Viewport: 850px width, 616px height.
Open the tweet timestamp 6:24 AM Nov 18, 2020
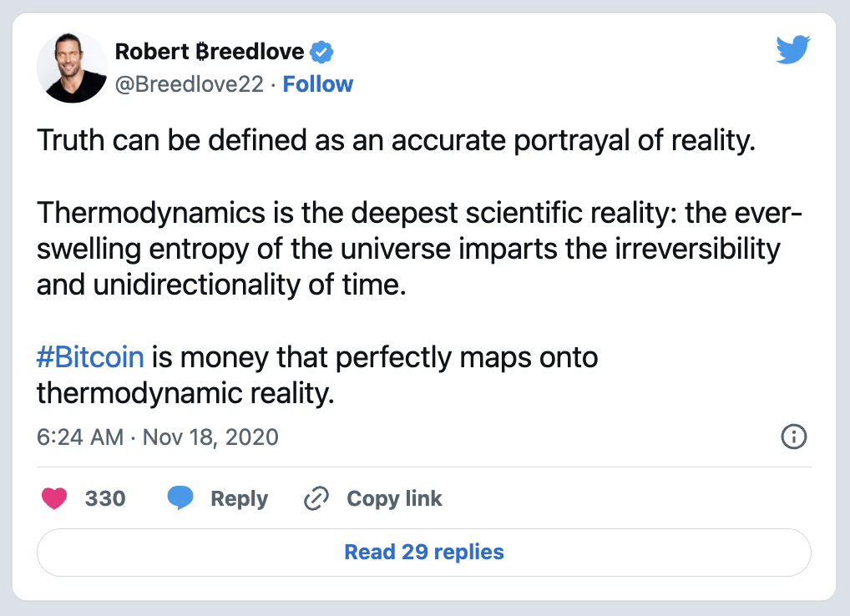pyautogui.click(x=157, y=437)
